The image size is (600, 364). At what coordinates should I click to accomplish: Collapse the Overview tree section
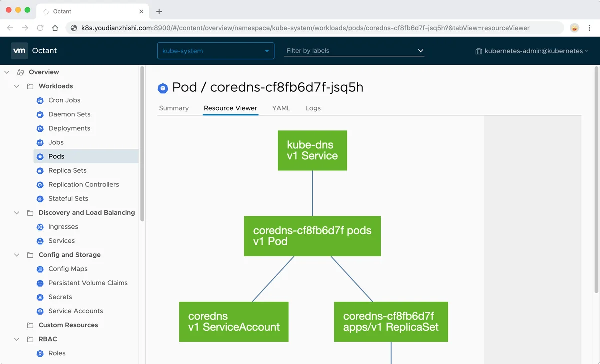tap(7, 72)
